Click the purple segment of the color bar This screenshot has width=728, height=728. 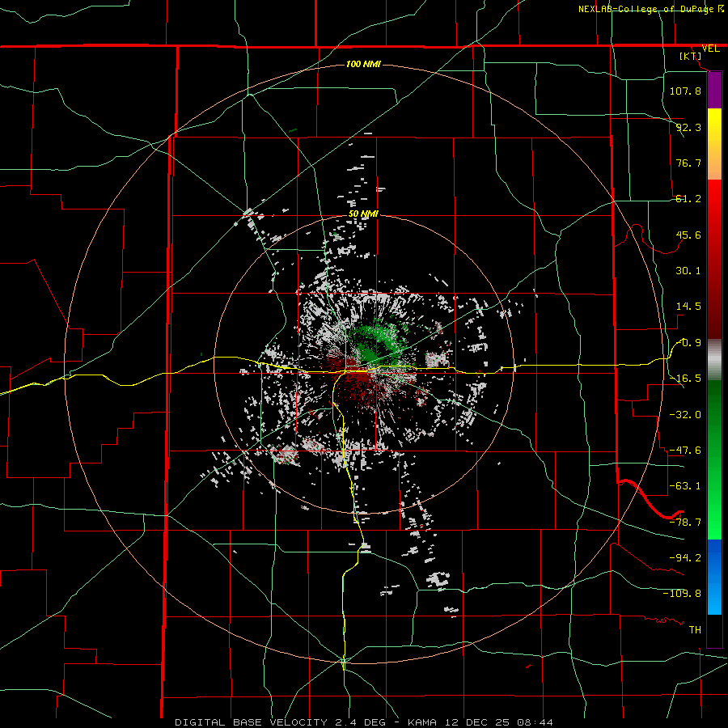tap(714, 90)
